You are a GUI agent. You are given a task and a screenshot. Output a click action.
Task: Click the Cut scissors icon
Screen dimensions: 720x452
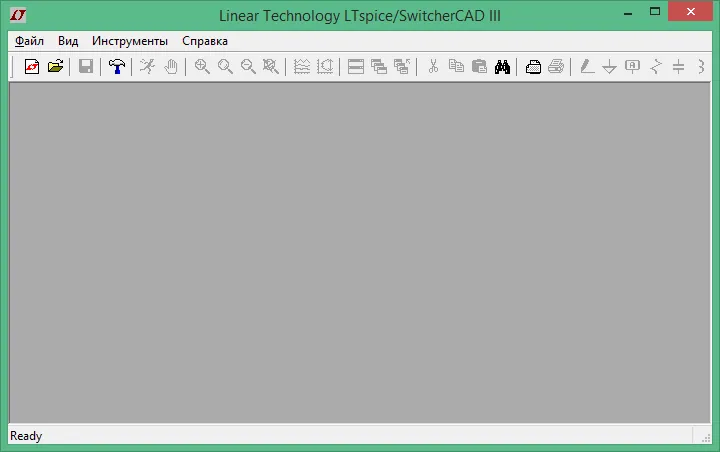click(433, 67)
